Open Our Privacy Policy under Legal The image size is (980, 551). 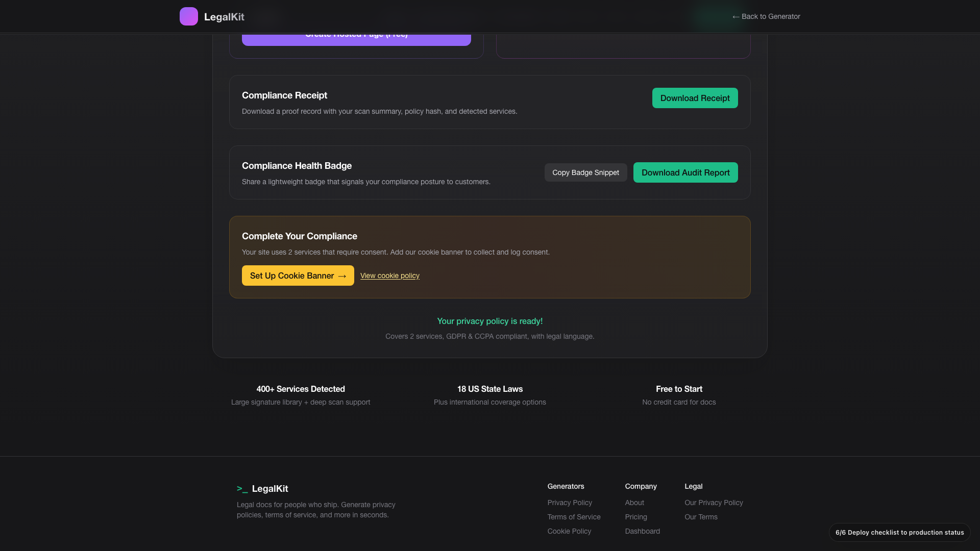coord(714,503)
